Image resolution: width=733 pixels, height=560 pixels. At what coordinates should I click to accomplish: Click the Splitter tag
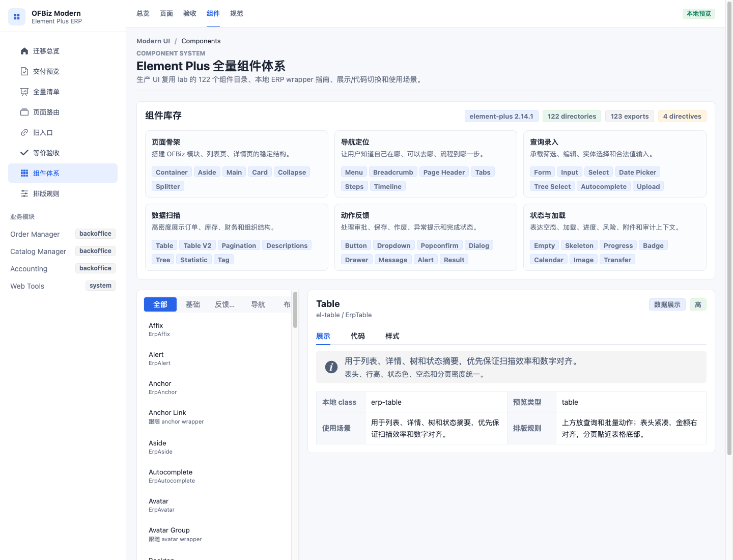coord(168,186)
